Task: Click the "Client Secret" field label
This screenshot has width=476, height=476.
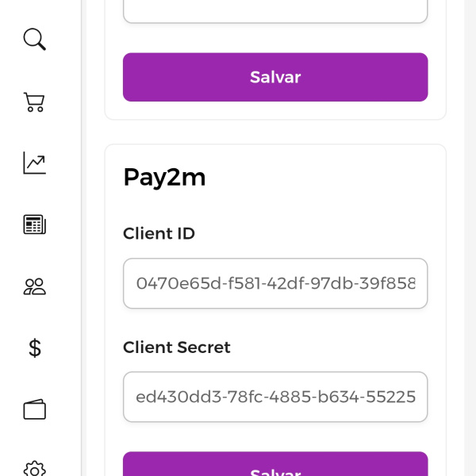Action: pyautogui.click(x=176, y=347)
